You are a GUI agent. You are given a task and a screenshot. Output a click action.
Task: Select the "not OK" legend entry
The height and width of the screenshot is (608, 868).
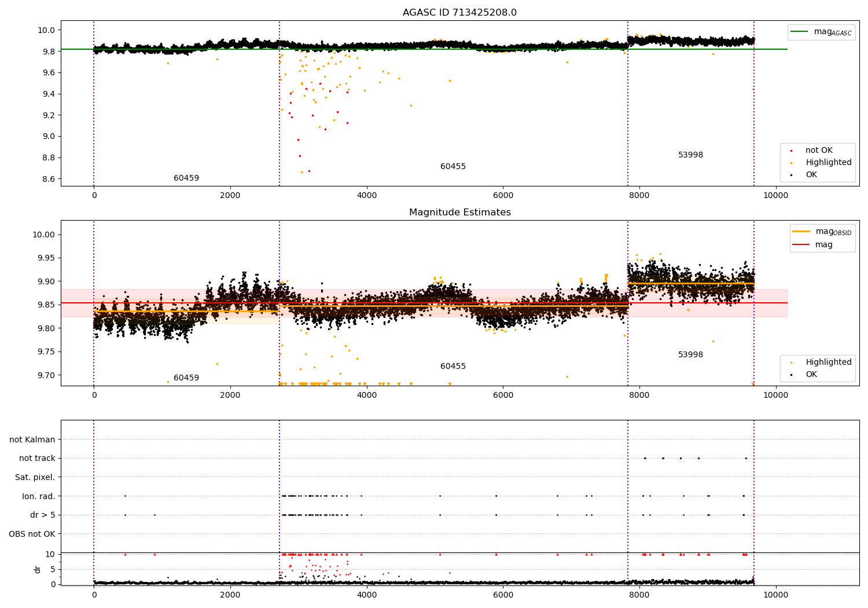(x=819, y=151)
